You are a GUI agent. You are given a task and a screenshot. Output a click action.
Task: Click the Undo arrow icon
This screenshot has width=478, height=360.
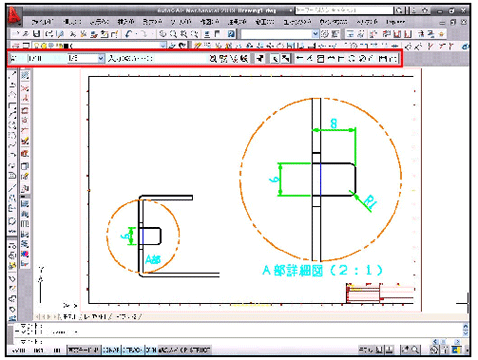pyautogui.click(x=129, y=34)
